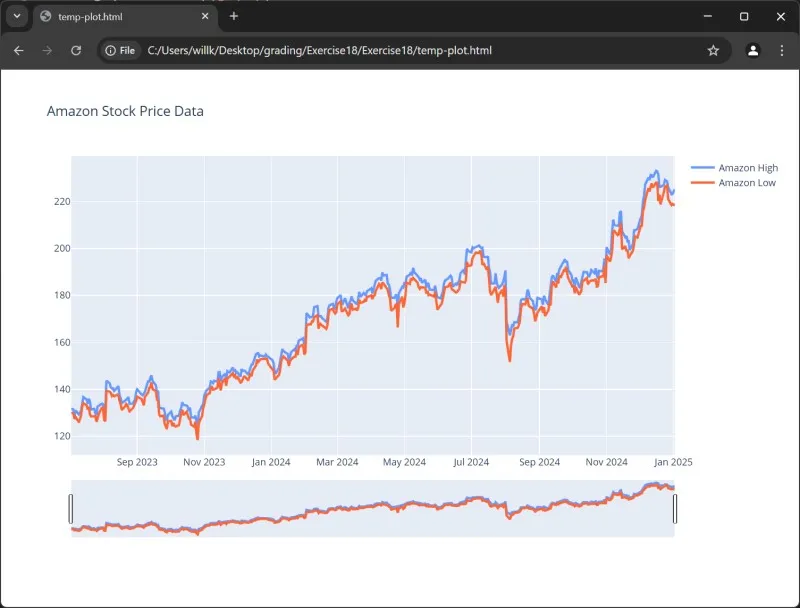800x608 pixels.
Task: Reload the current page
Action: (76, 50)
